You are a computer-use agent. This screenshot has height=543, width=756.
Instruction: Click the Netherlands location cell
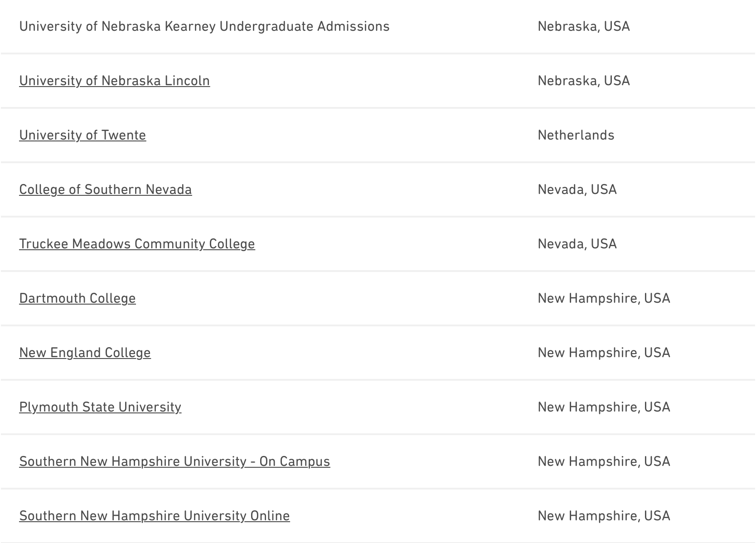point(576,135)
